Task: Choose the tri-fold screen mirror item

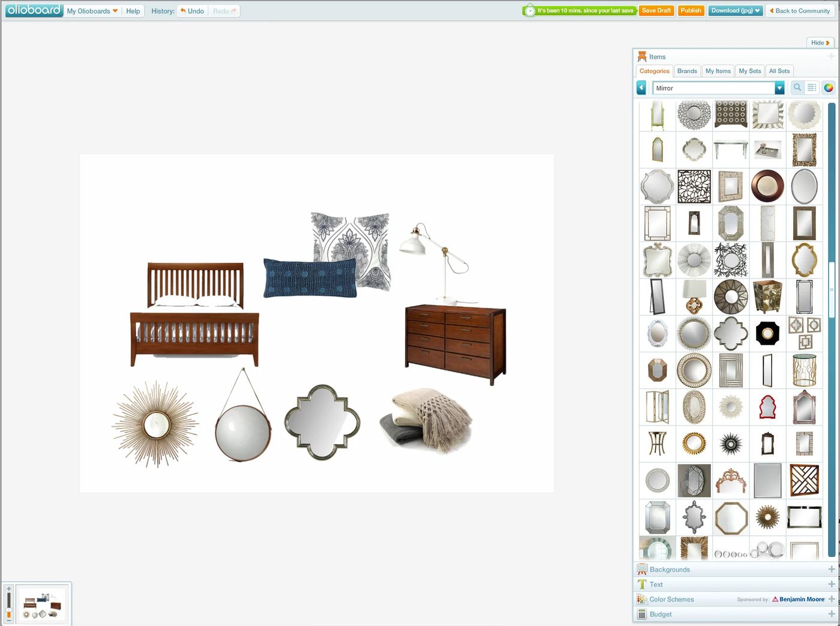Action: pos(658,407)
